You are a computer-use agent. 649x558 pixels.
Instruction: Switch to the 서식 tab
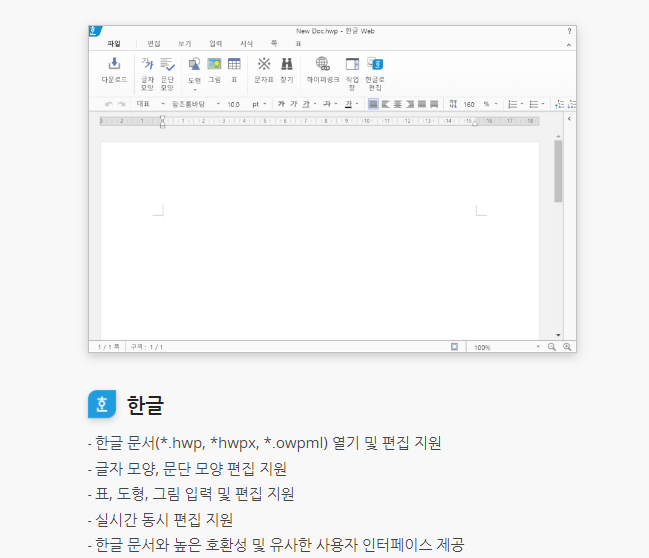[x=246, y=43]
